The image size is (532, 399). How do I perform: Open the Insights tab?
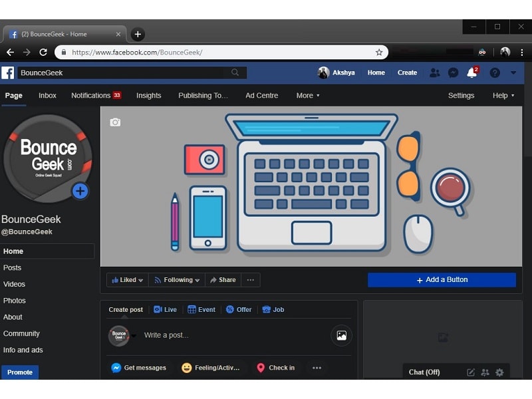point(148,95)
